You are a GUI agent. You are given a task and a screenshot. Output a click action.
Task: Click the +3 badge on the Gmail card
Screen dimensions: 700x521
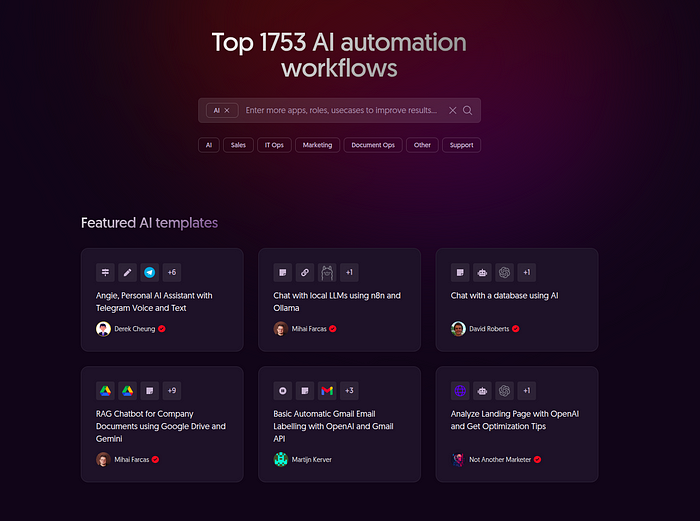tap(349, 391)
